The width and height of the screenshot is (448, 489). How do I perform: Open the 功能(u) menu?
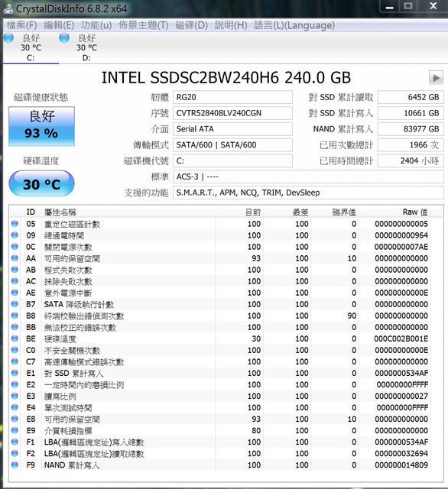click(96, 25)
